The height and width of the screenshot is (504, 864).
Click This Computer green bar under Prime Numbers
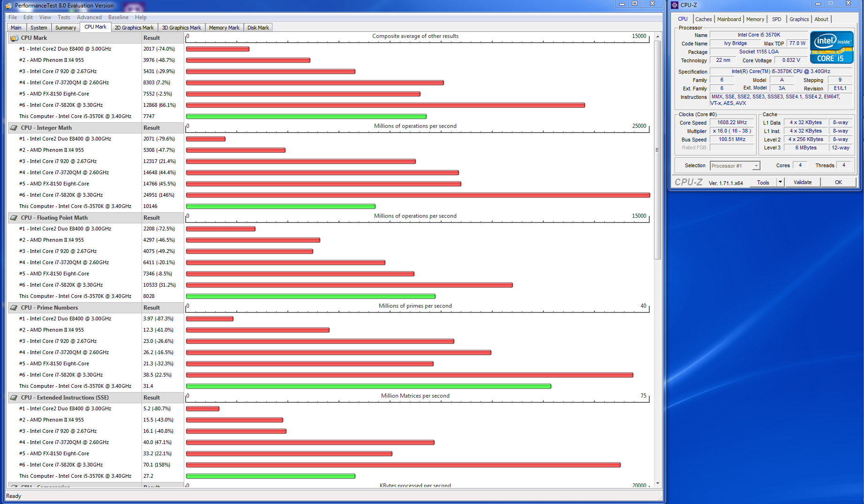pyautogui.click(x=368, y=386)
